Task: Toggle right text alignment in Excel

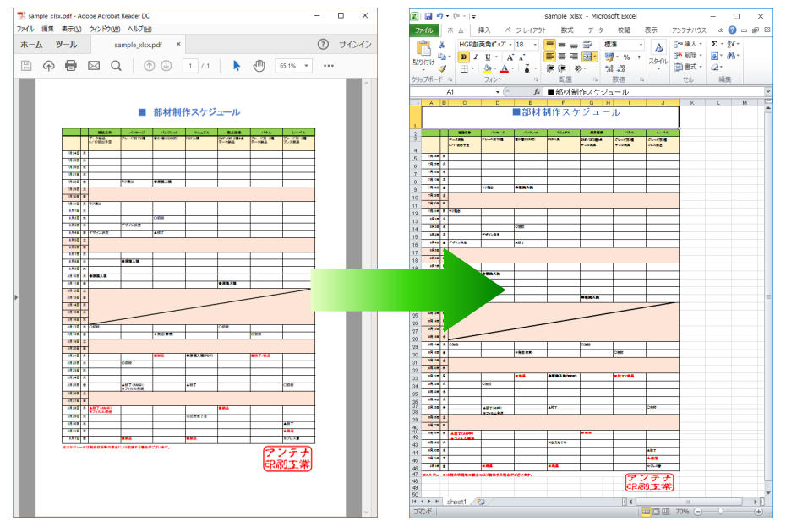Action: click(x=574, y=57)
